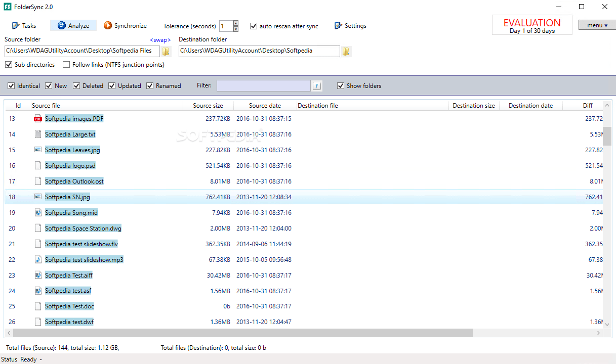Open Settings
The image size is (616, 364).
point(350,26)
